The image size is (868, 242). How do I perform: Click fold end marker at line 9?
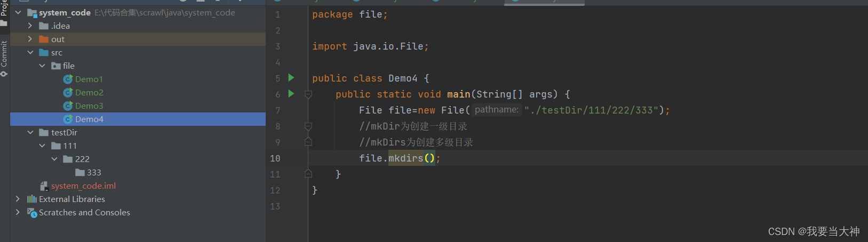[x=308, y=142]
